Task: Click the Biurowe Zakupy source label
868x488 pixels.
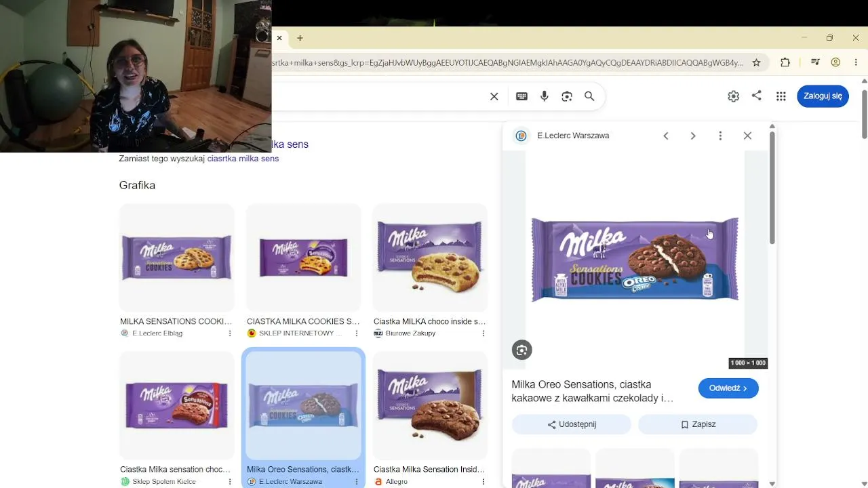Action: click(x=410, y=333)
